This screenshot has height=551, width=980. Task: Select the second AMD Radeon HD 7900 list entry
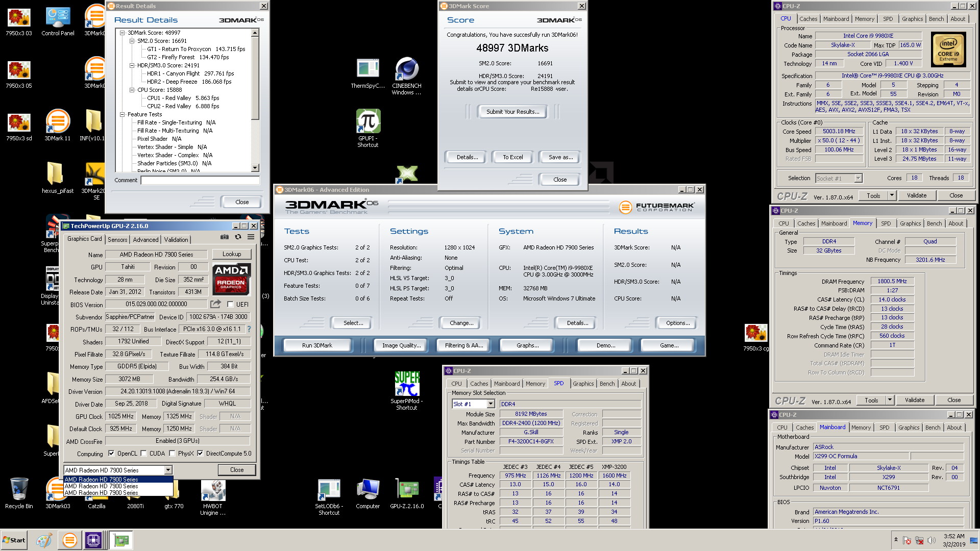118,486
